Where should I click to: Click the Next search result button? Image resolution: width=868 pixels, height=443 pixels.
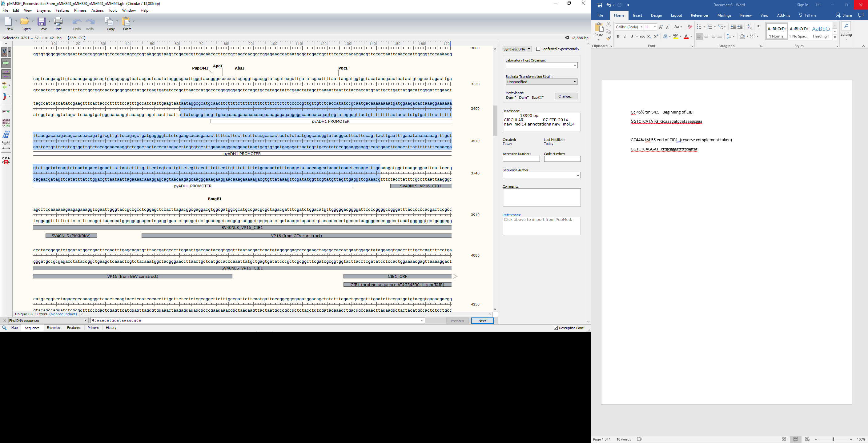point(482,321)
